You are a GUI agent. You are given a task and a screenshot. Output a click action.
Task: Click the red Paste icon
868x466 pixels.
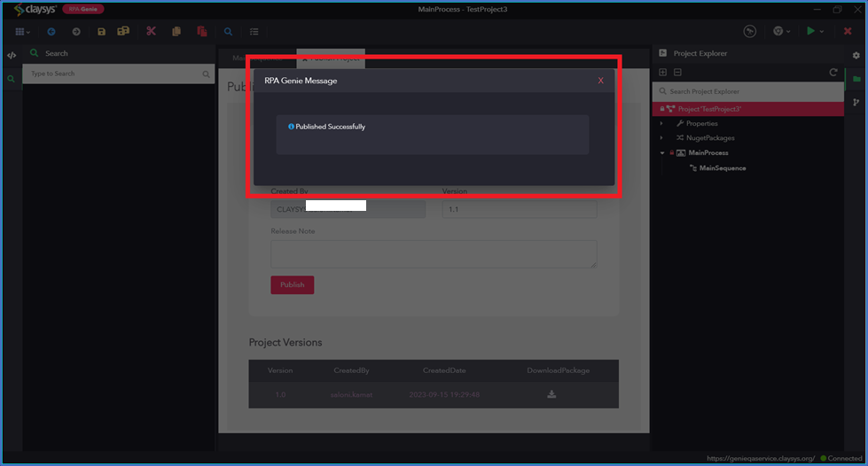coord(202,32)
